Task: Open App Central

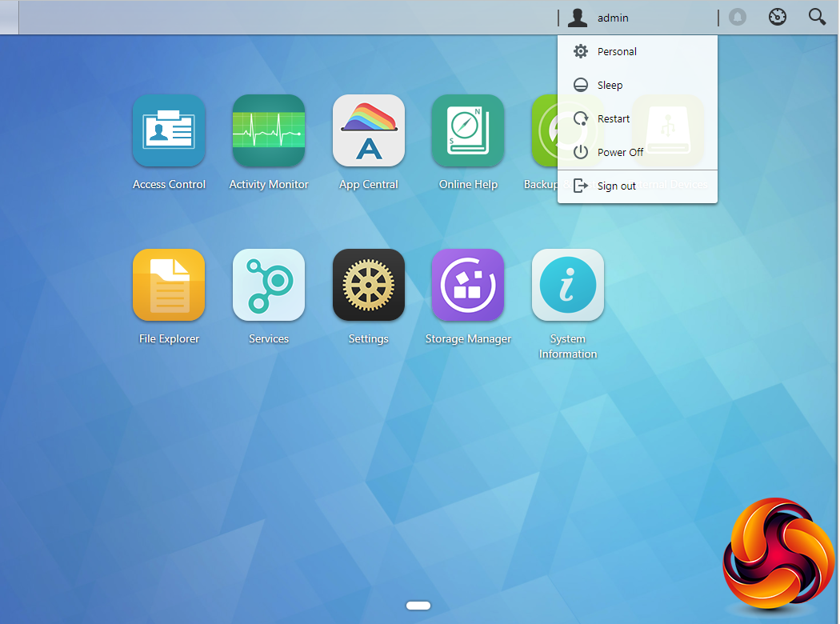Action: point(369,130)
